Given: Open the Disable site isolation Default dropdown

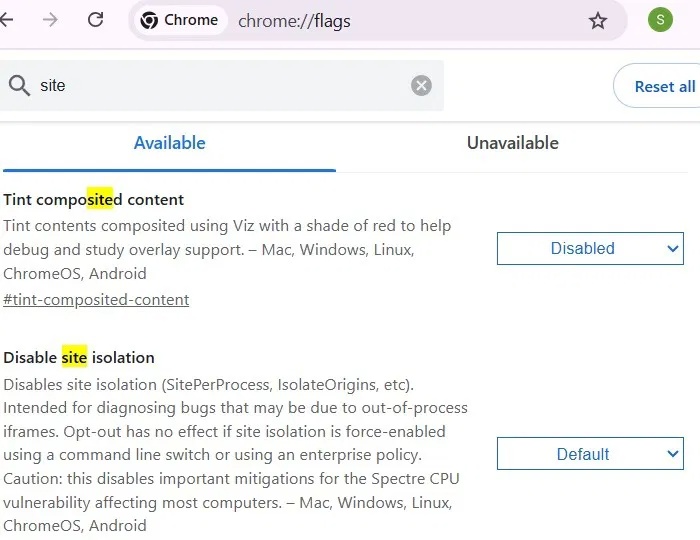Looking at the screenshot, I should click(590, 453).
